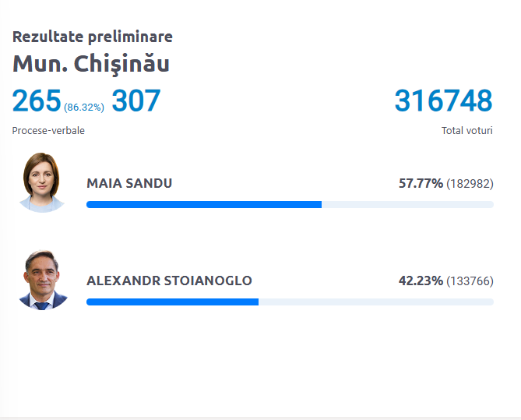The width and height of the screenshot is (521, 420).
Task: Click the (133766) vote count
Action: [x=470, y=281]
